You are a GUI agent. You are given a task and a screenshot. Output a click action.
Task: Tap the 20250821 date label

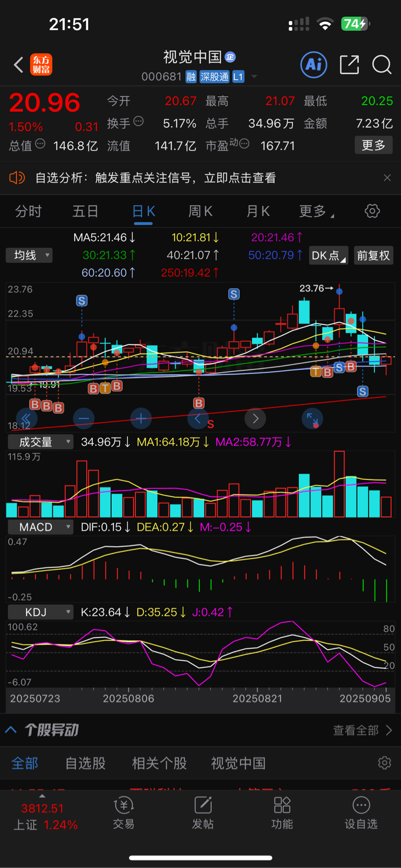pyautogui.click(x=257, y=699)
